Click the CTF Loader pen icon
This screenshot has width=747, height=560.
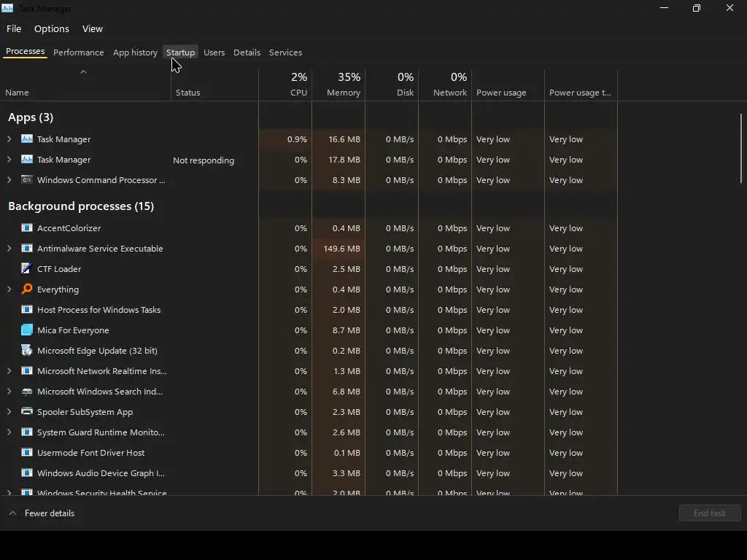point(27,268)
